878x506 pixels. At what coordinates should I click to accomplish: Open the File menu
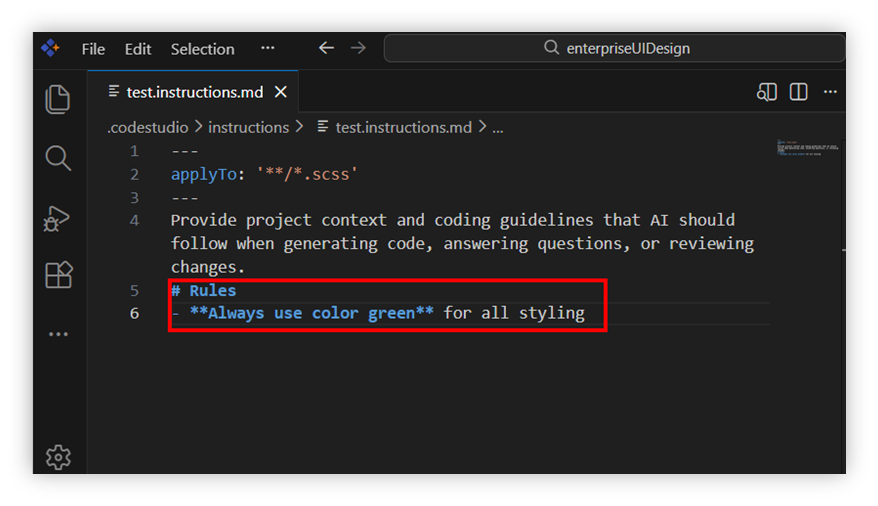tap(93, 49)
